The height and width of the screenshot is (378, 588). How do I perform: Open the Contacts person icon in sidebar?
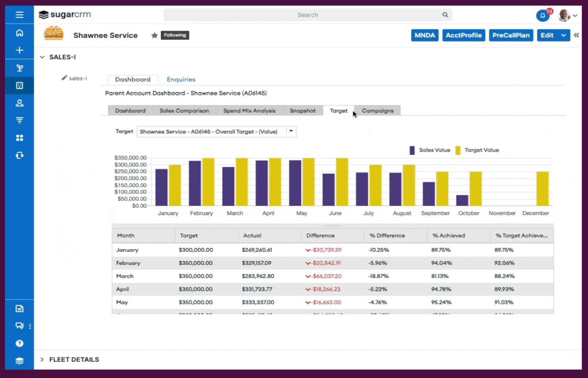click(19, 103)
